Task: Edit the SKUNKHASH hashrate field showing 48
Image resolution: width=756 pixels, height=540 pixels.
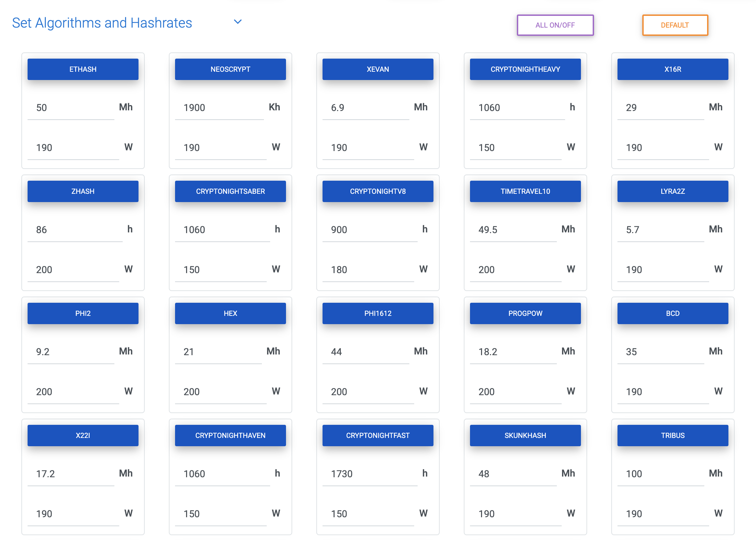Action: click(513, 474)
